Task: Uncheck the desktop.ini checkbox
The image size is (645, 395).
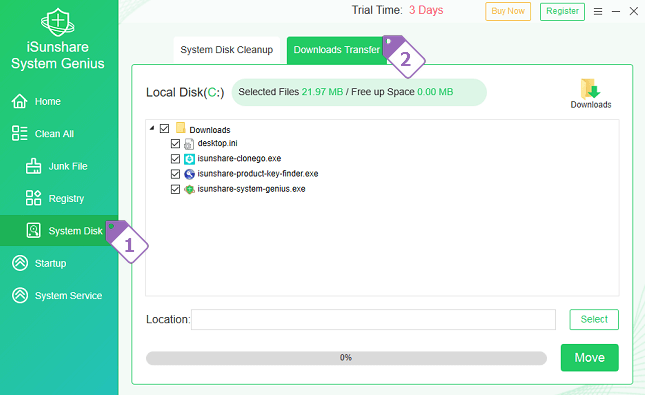Action: [x=175, y=144]
